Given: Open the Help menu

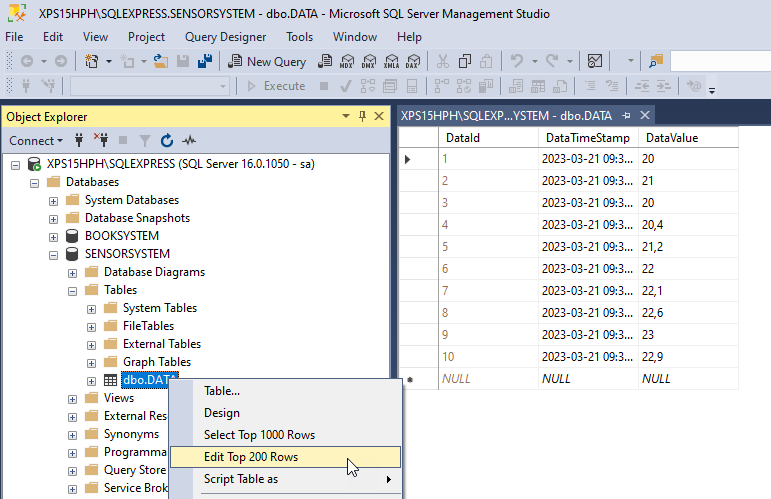Looking at the screenshot, I should 409,37.
